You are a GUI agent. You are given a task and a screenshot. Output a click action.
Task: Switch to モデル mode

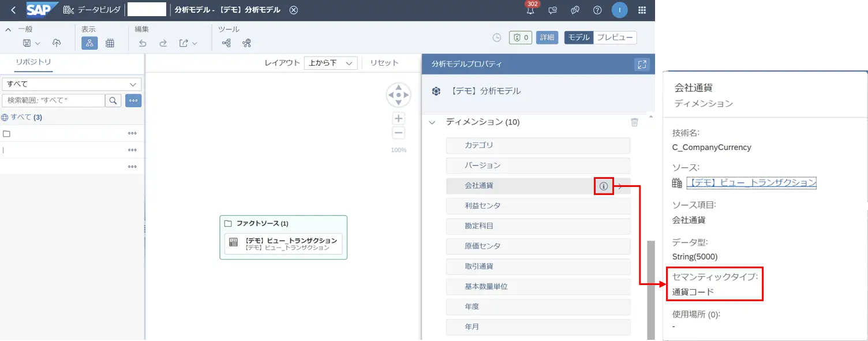click(x=579, y=38)
